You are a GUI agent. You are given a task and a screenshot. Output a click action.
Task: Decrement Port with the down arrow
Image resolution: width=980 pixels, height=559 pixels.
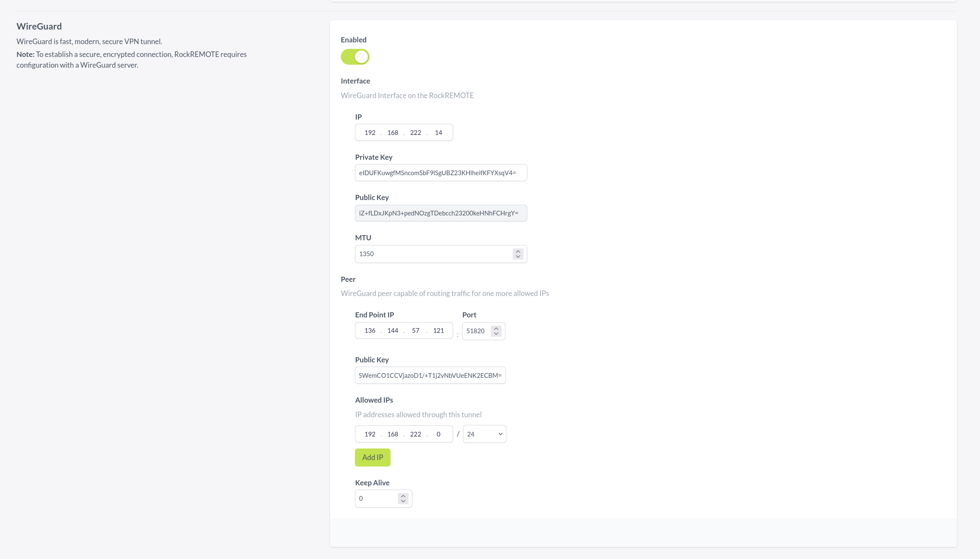point(496,334)
